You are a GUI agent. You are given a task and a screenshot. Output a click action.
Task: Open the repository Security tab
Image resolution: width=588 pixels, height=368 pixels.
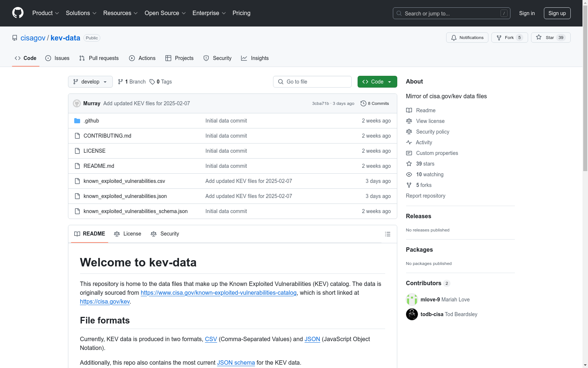tap(218, 58)
